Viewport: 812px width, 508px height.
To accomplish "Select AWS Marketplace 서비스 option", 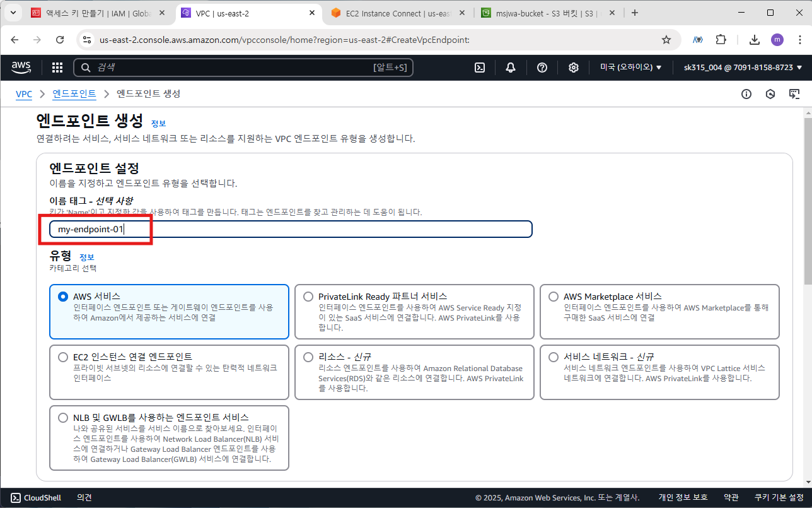I will [554, 297].
